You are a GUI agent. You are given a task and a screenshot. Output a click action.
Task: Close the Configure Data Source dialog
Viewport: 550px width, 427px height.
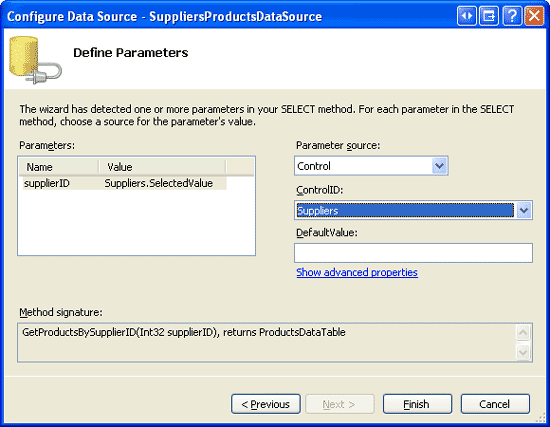(534, 16)
